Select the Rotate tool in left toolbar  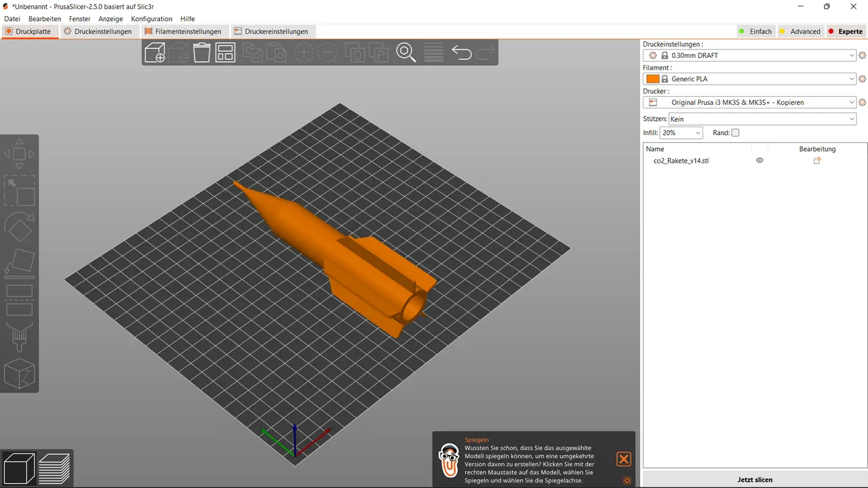19,227
